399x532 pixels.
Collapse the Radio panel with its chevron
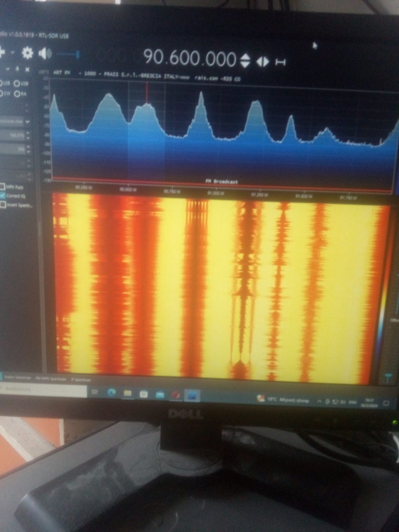click(x=8, y=69)
